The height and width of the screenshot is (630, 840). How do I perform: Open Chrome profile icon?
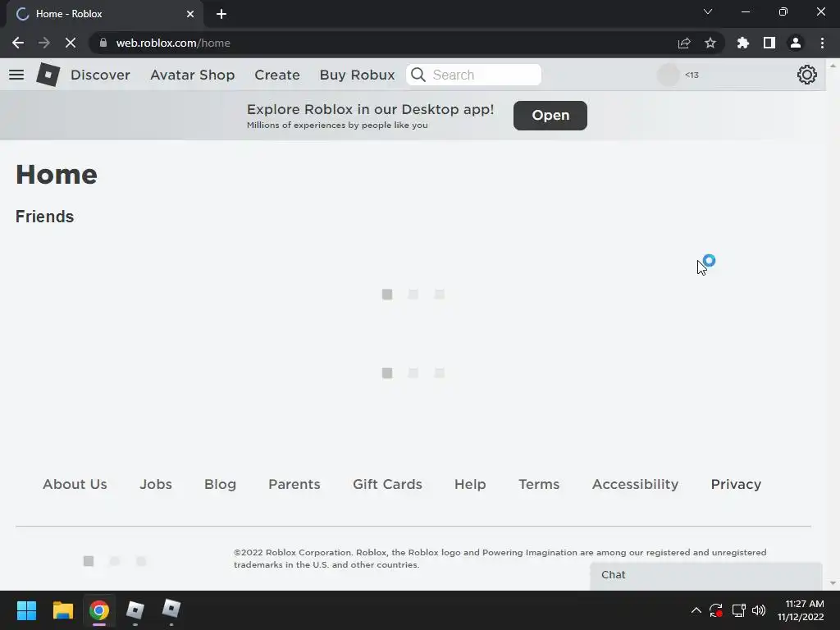click(x=796, y=43)
